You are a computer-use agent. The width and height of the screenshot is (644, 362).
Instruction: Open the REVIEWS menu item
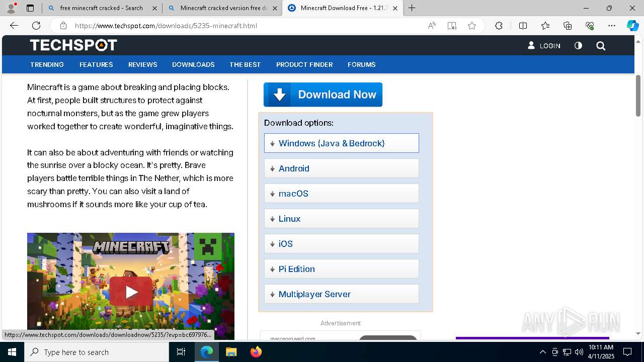143,64
